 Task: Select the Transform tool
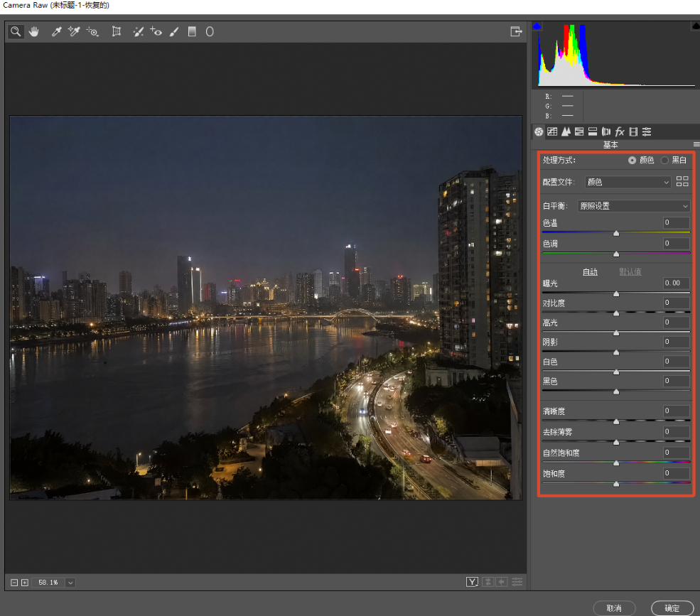117,32
